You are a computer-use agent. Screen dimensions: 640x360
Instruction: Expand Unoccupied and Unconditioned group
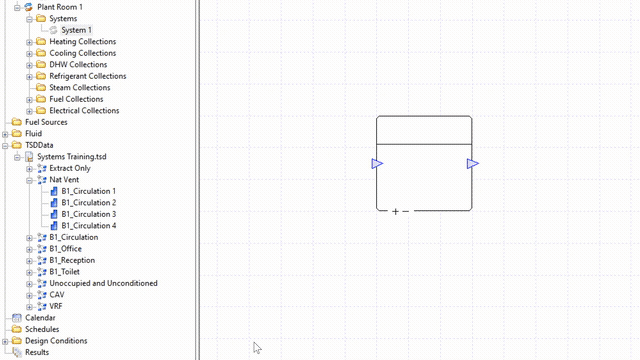pos(29,284)
